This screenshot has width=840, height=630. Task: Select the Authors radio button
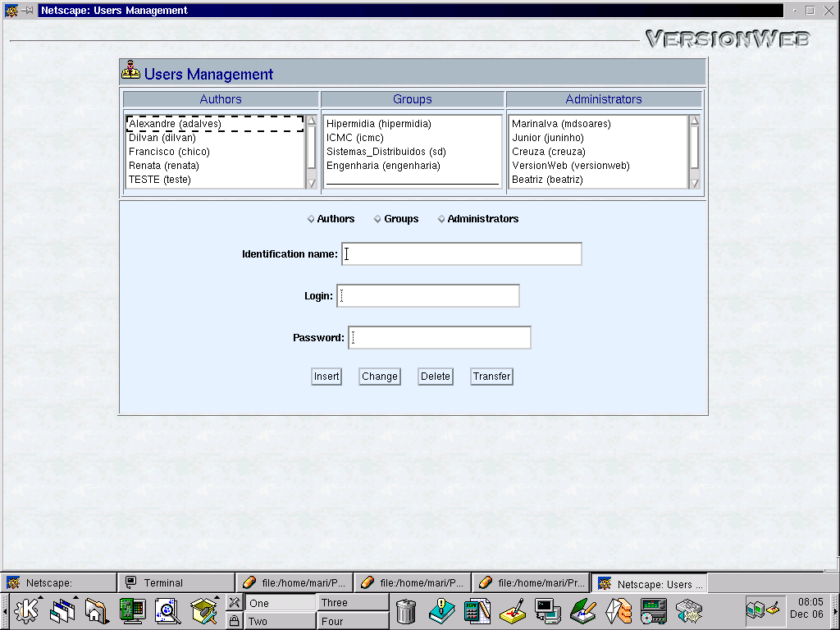(311, 218)
